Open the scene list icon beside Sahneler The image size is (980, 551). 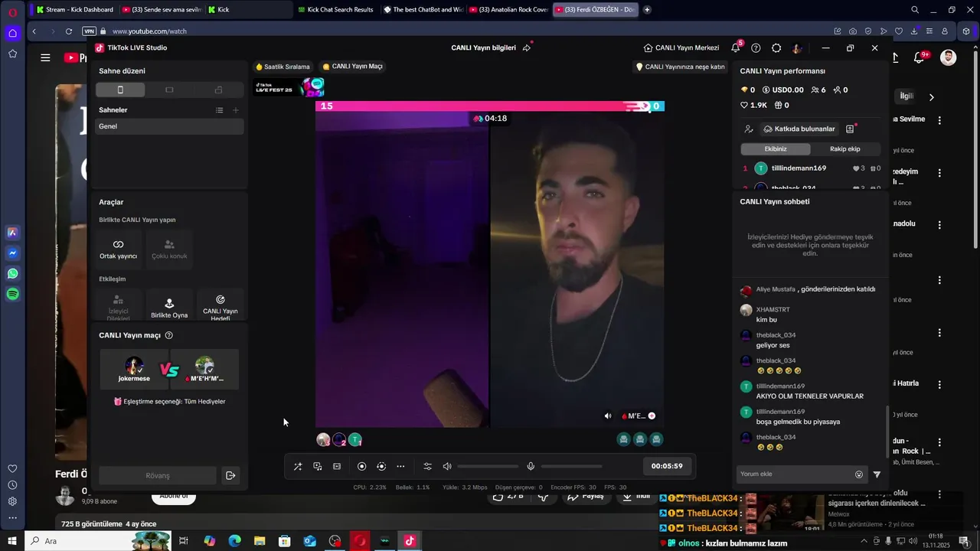pyautogui.click(x=219, y=110)
